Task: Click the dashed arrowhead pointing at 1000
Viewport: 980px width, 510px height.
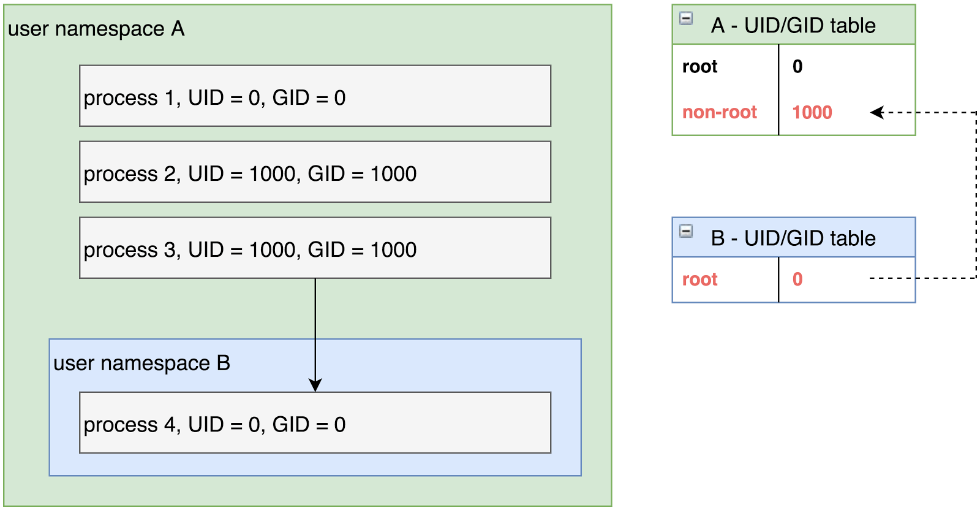Action: 877,113
